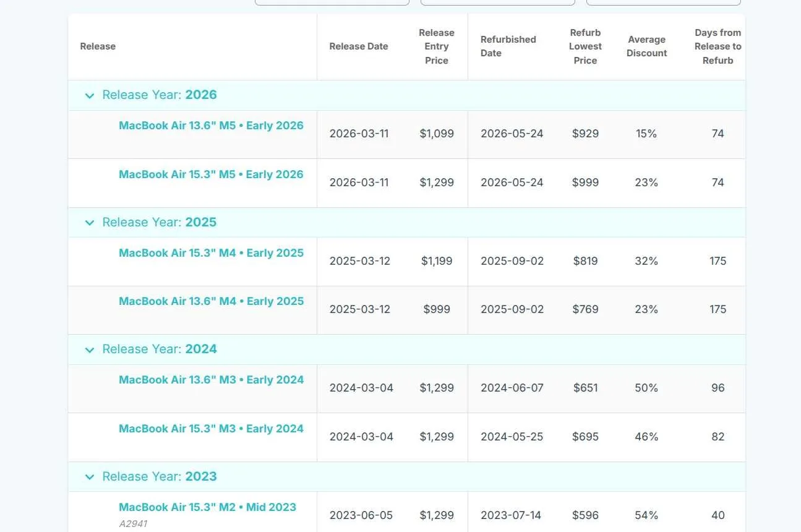Click the $819 refurb lowest price cell
801x532 pixels.
585,261
